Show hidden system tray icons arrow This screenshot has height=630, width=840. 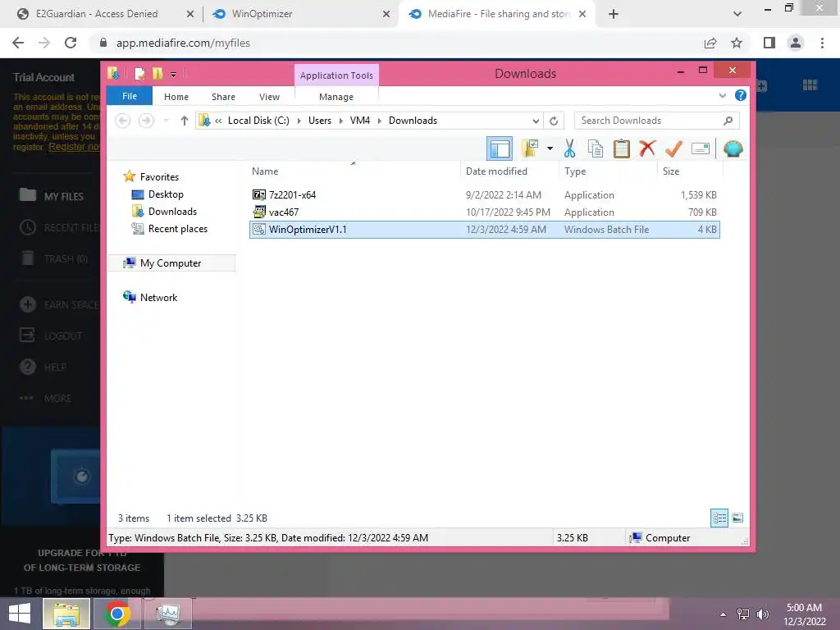(x=723, y=614)
